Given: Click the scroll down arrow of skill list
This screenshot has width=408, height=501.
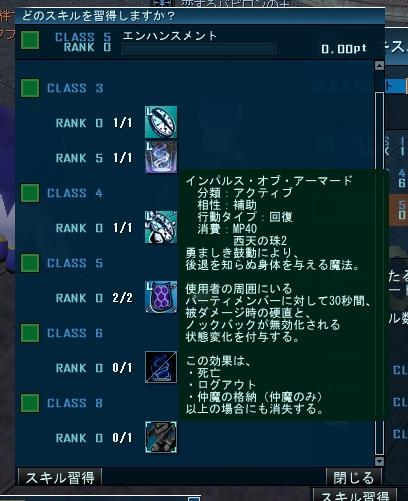Looking at the screenshot, I should pyautogui.click(x=379, y=461).
